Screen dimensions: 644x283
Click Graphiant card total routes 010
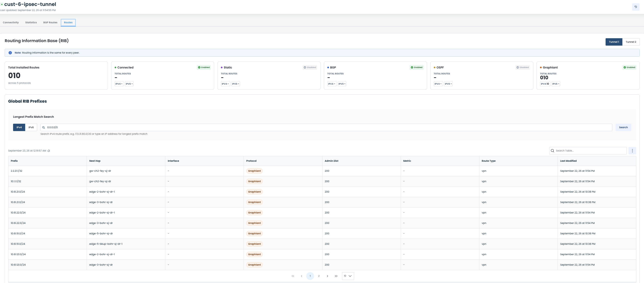(544, 77)
